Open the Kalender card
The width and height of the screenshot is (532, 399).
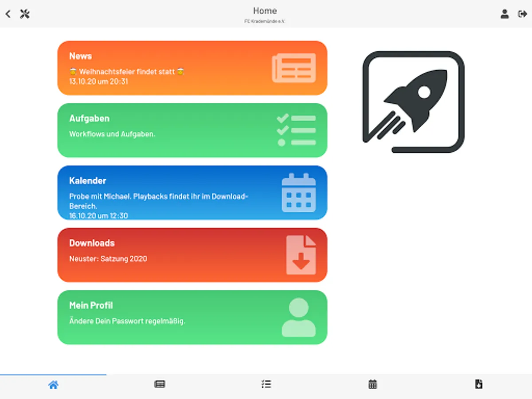[192, 192]
